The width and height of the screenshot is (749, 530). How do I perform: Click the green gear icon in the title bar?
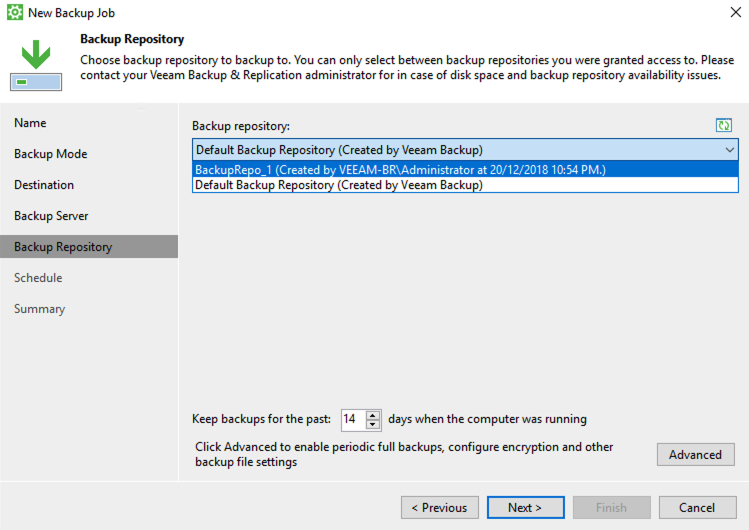15,12
